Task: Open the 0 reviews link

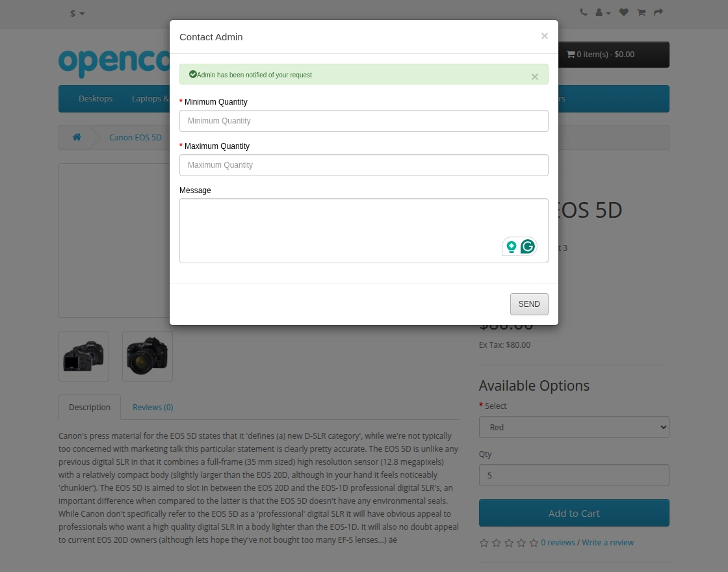Action: click(x=558, y=542)
